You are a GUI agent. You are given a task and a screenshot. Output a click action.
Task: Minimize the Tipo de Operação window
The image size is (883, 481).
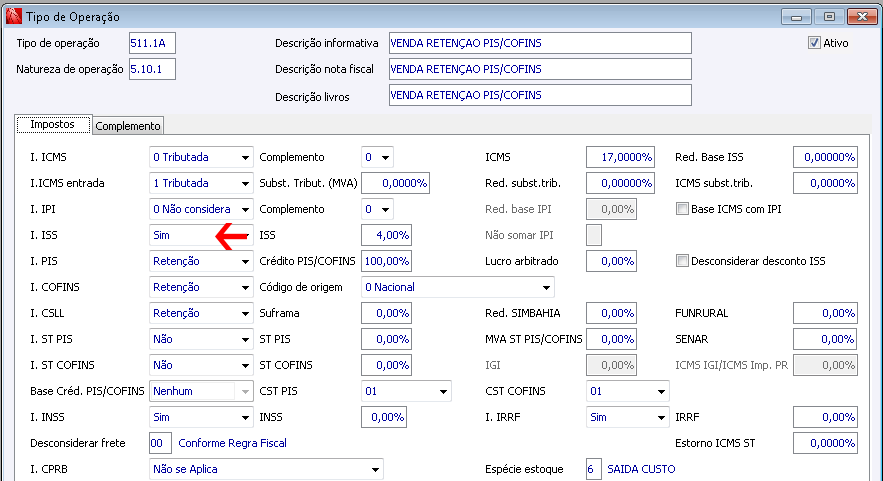(x=796, y=17)
